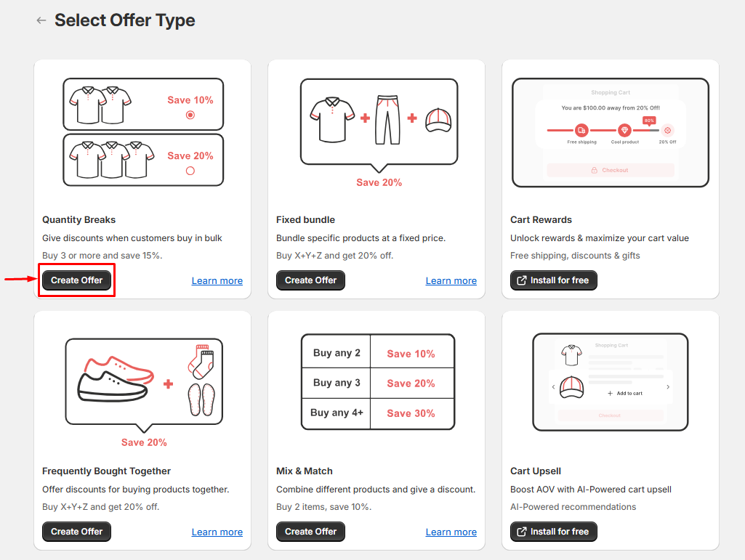The image size is (745, 560).
Task: Install Cart Rewards for free
Action: (x=553, y=280)
